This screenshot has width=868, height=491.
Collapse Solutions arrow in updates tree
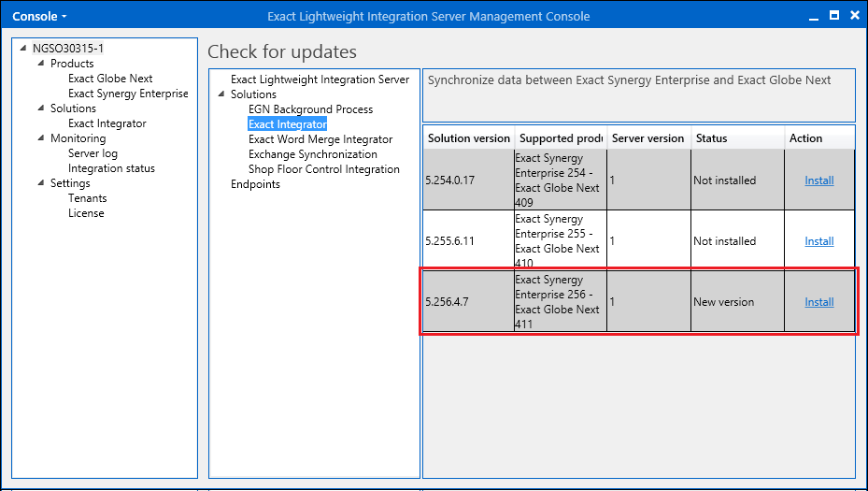[221, 94]
